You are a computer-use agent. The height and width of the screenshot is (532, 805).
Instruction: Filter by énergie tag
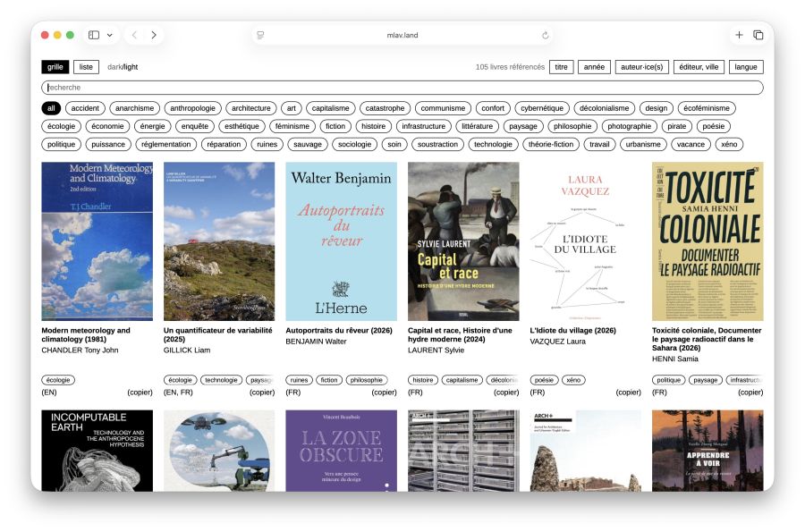coord(152,126)
